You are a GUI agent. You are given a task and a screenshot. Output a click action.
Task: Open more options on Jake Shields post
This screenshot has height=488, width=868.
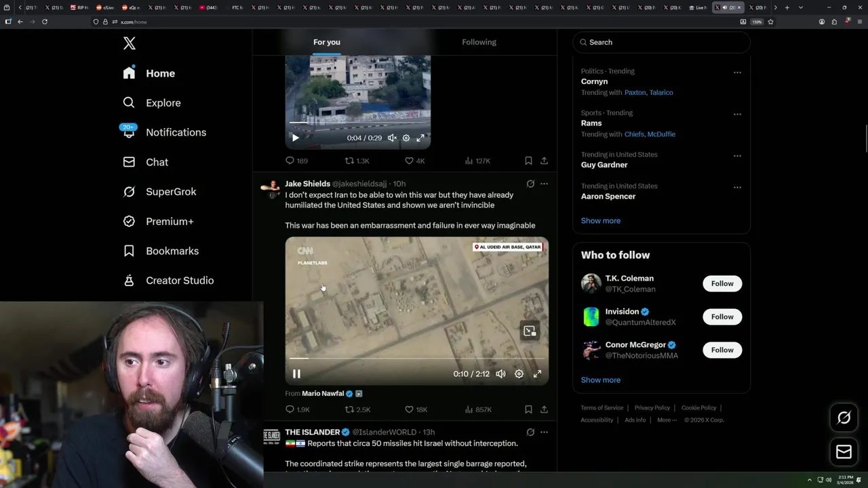544,184
